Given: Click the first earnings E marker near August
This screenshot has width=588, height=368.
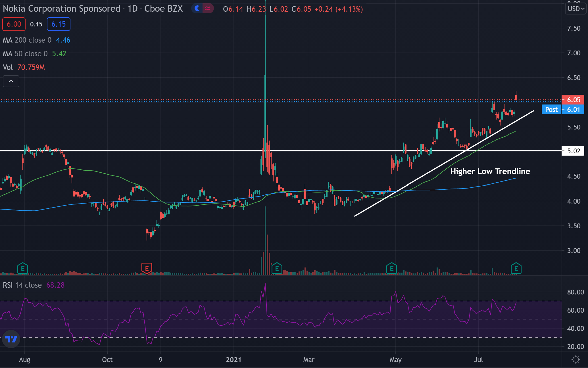Looking at the screenshot, I should tap(23, 268).
